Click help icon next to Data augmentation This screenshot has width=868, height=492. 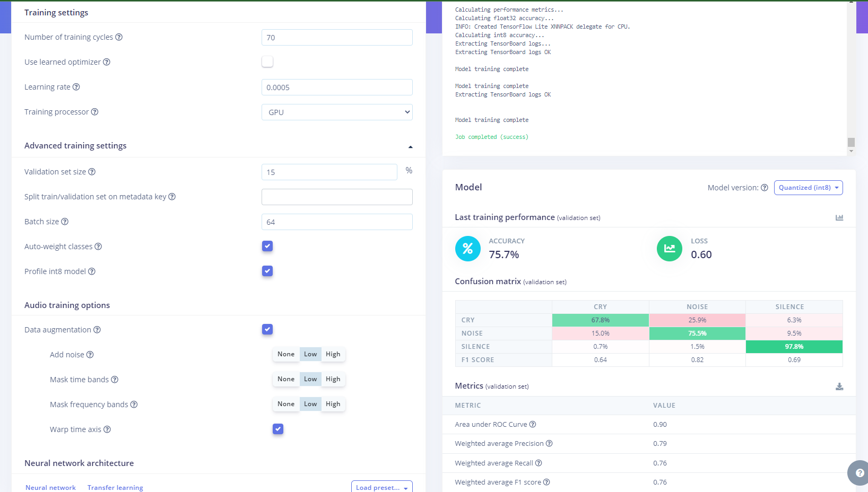pos(97,330)
